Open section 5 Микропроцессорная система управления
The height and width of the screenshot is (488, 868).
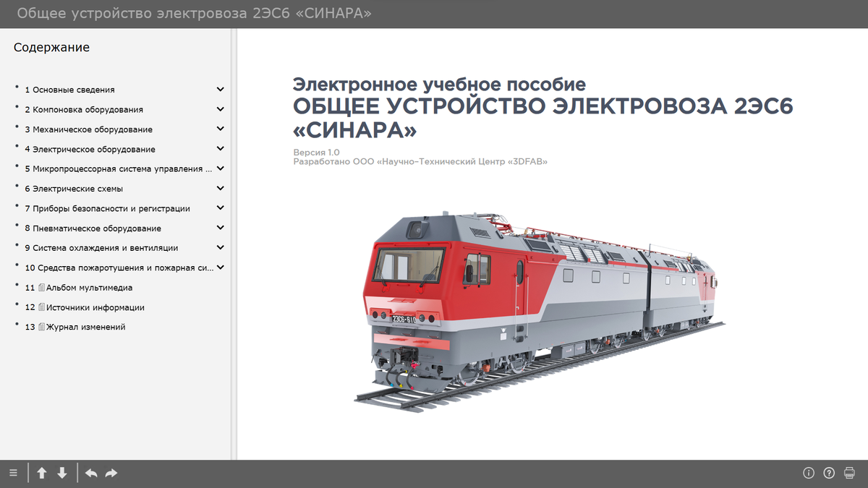pos(119,169)
